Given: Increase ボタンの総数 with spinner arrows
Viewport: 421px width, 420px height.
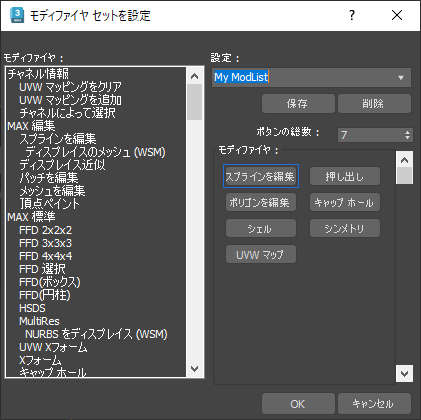Looking at the screenshot, I should pyautogui.click(x=407, y=132).
